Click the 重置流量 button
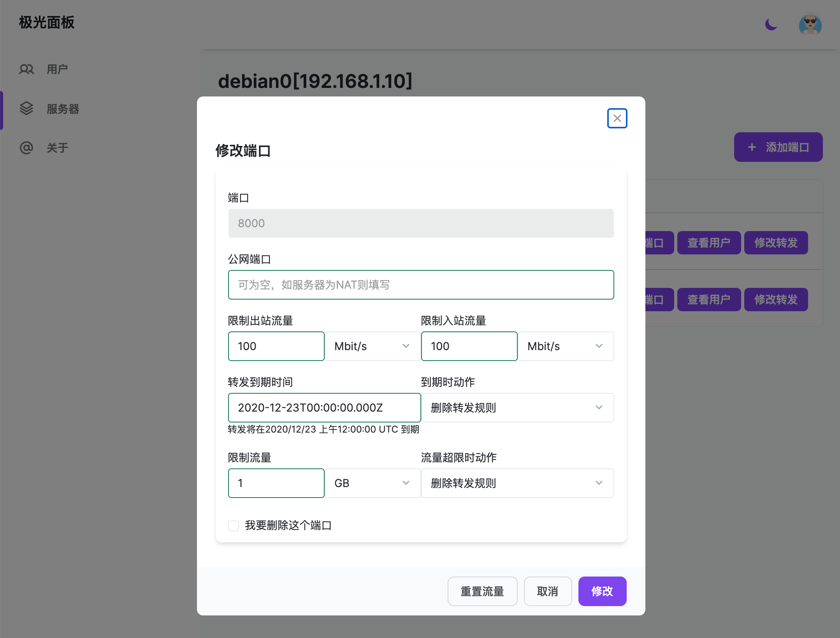Viewport: 840px width, 638px height. coord(482,591)
